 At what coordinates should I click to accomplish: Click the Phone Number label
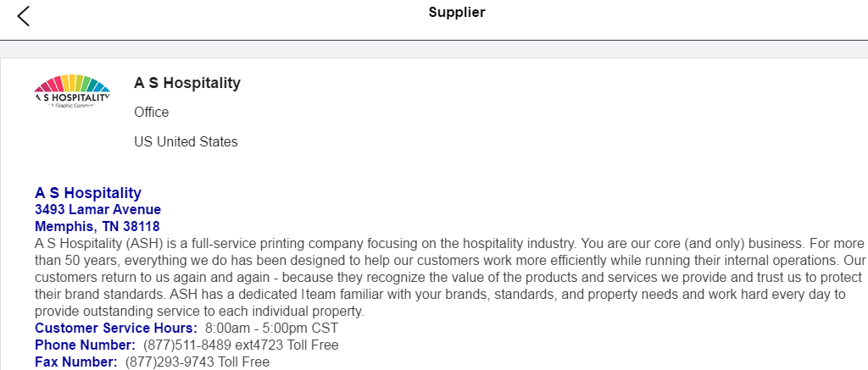tap(85, 345)
